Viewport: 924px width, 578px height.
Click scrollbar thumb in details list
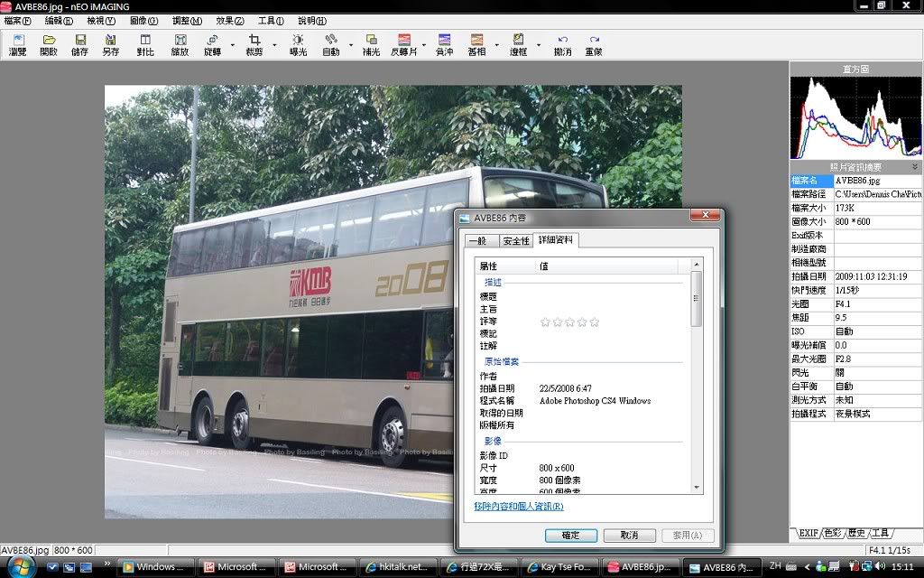coord(696,298)
